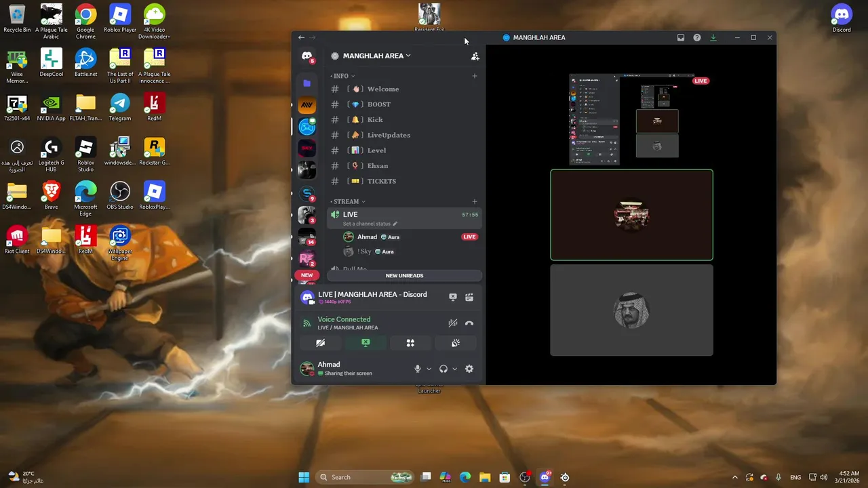868x488 pixels.
Task: Select the orange AW server icon
Action: (307, 105)
